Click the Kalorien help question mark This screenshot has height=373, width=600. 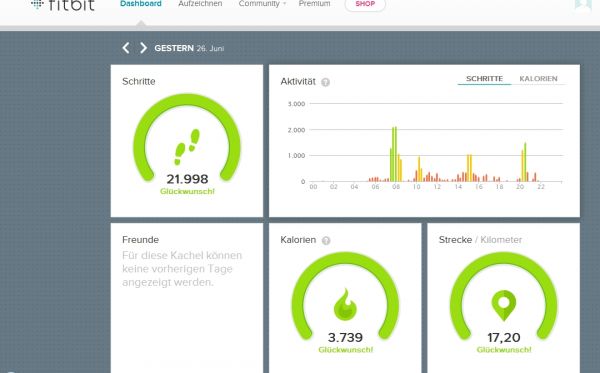click(x=326, y=241)
